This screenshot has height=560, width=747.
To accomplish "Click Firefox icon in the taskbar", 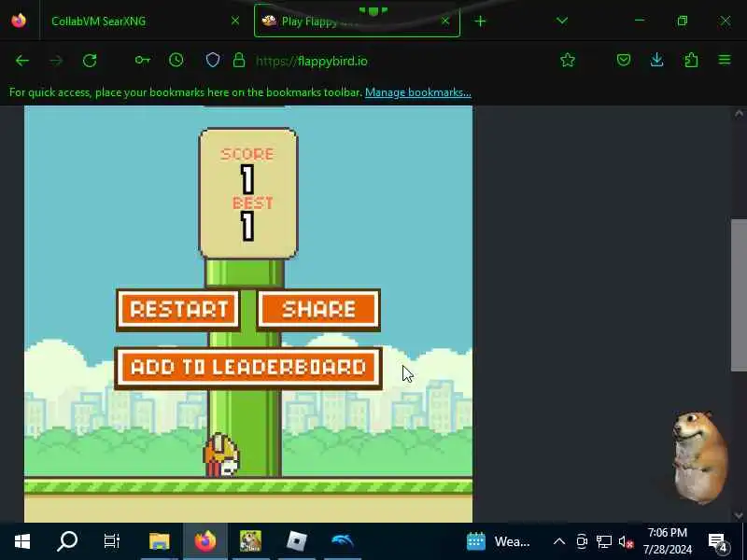I will pos(204,541).
